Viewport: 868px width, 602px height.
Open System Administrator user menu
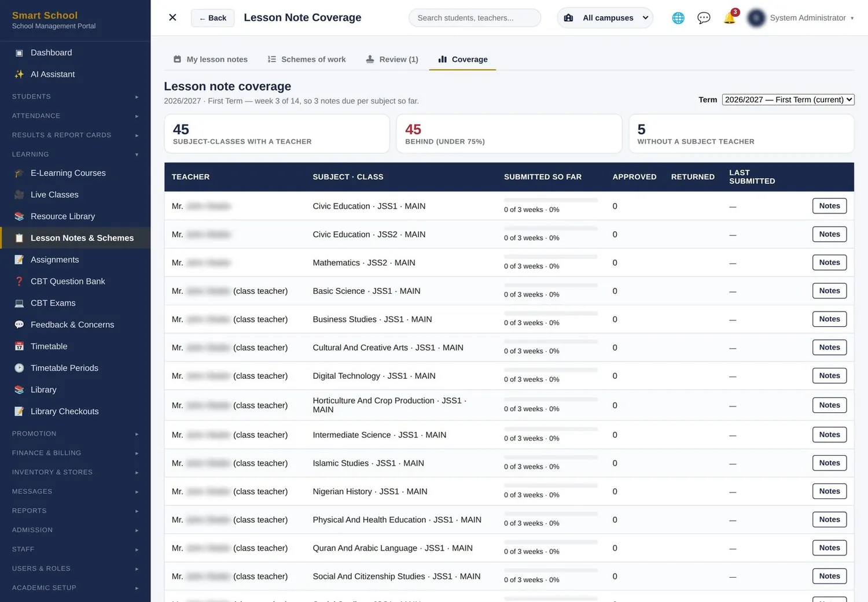pos(801,18)
